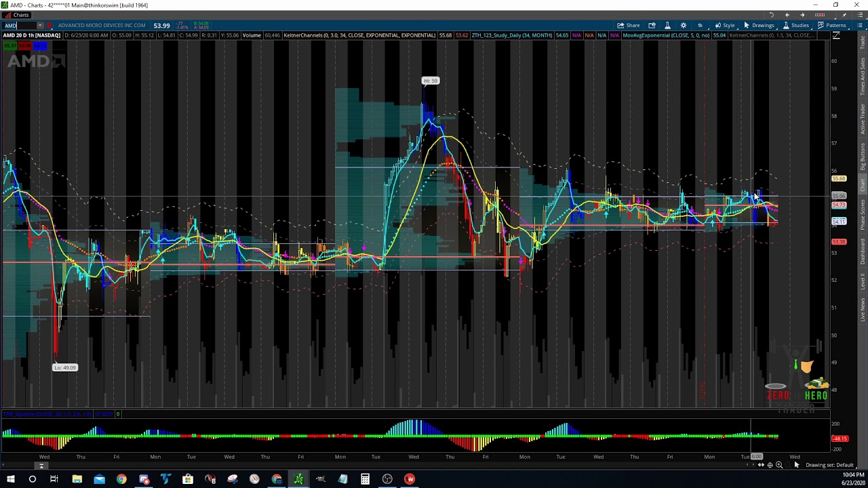The height and width of the screenshot is (488, 868).
Task: Click the ZTH_123_Study_Daily study label
Action: pos(511,35)
